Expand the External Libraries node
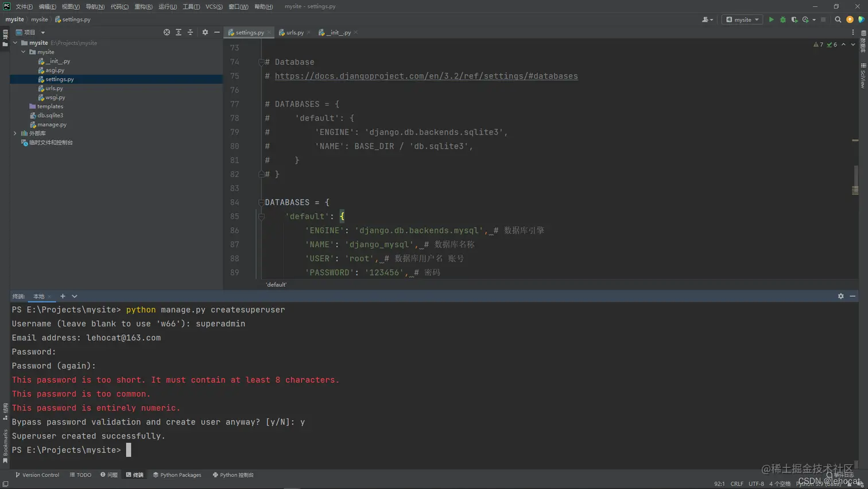This screenshot has width=868, height=489. (x=15, y=133)
